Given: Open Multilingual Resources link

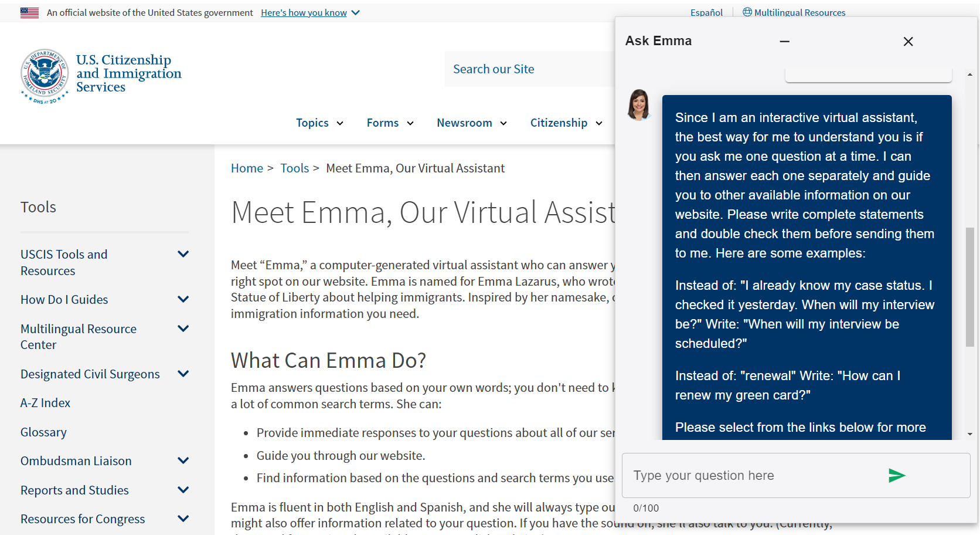Looking at the screenshot, I should [x=799, y=12].
